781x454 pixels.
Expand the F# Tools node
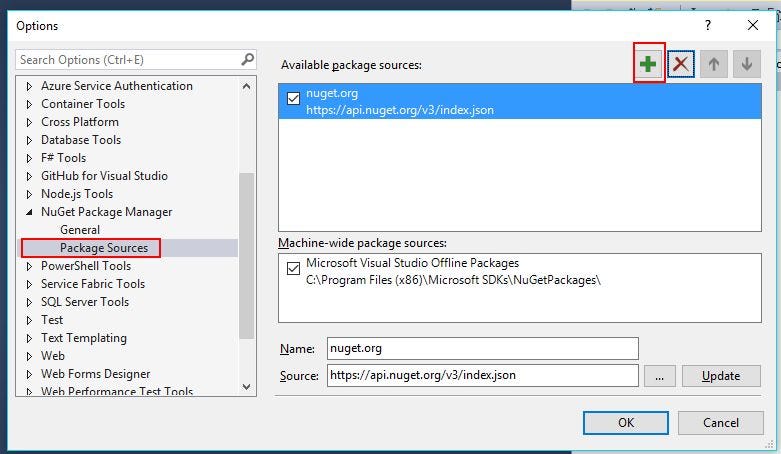coord(29,158)
